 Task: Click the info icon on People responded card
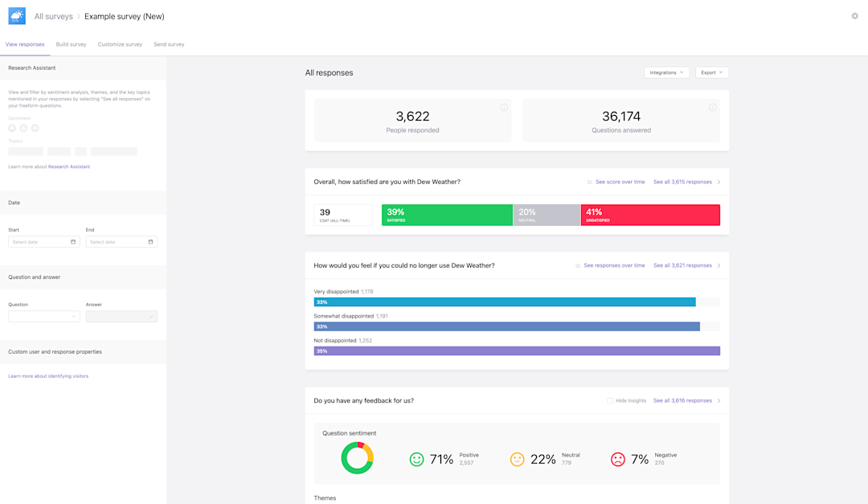pyautogui.click(x=505, y=107)
